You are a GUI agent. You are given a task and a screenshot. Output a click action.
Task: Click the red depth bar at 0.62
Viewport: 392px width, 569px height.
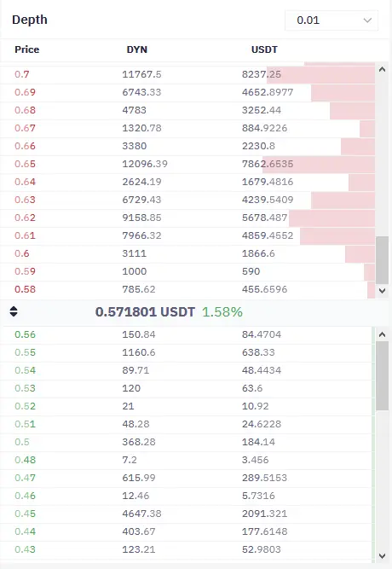pyautogui.click(x=331, y=218)
